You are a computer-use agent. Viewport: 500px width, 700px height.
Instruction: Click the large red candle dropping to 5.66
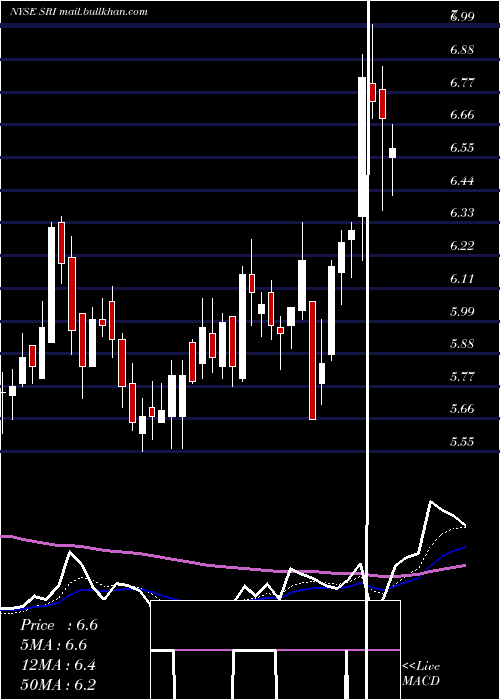[x=312, y=360]
